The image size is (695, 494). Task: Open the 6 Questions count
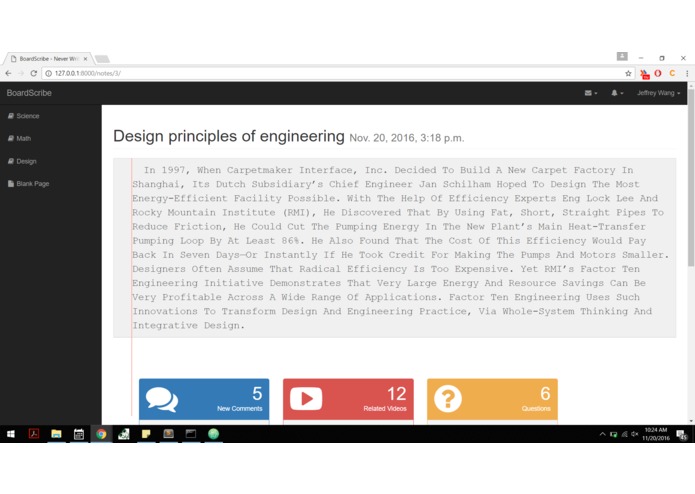tap(545, 393)
